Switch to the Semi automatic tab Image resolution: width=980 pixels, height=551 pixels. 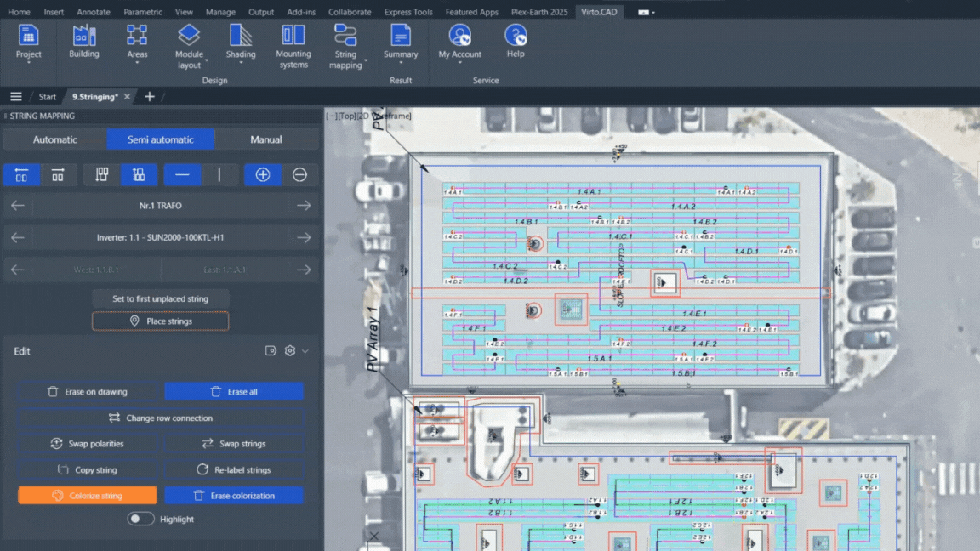click(161, 139)
